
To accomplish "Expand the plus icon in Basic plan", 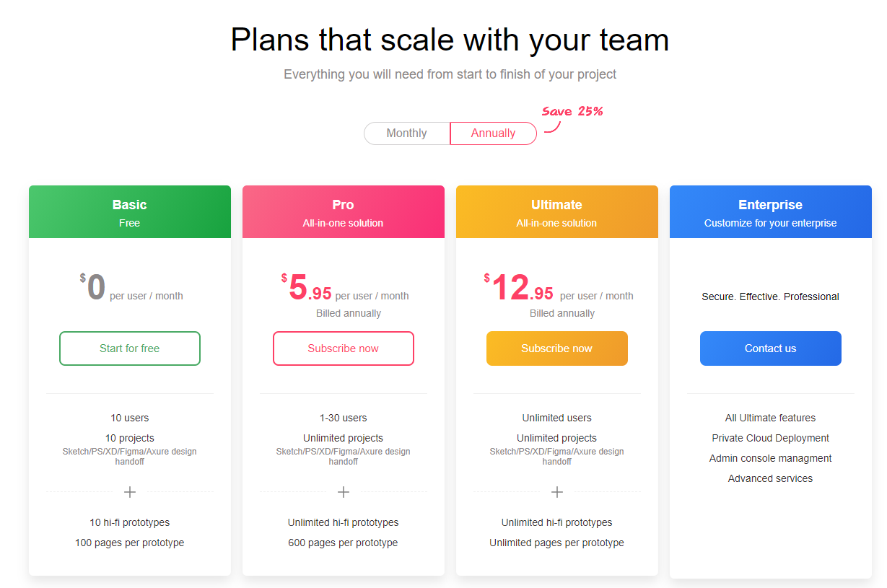I will [x=130, y=492].
